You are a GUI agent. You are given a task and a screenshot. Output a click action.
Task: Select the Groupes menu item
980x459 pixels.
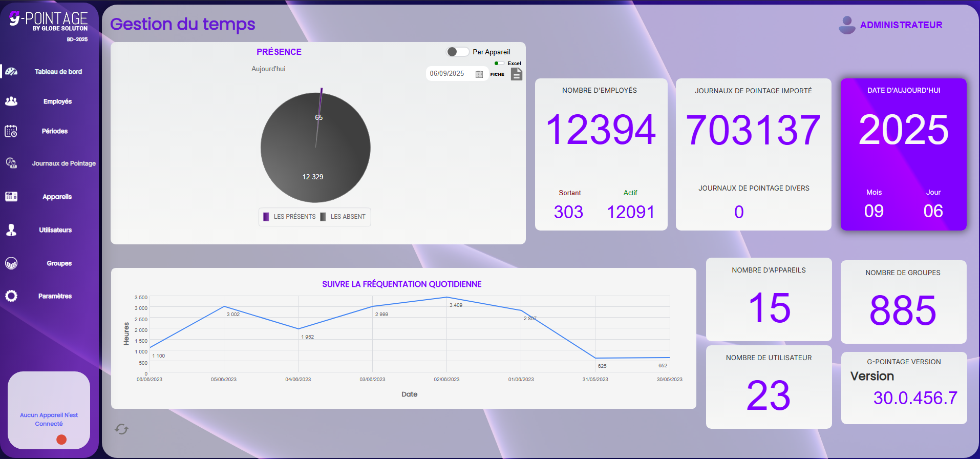pyautogui.click(x=59, y=263)
